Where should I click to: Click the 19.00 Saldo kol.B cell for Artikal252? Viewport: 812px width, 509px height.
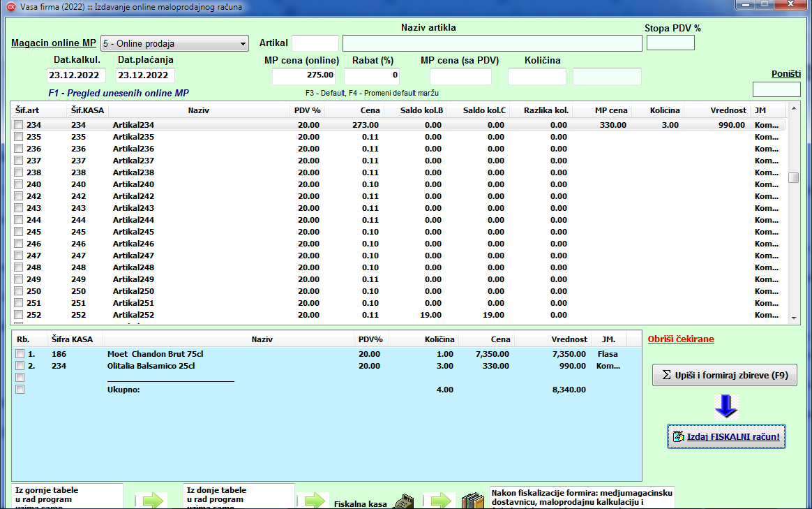pyautogui.click(x=431, y=315)
